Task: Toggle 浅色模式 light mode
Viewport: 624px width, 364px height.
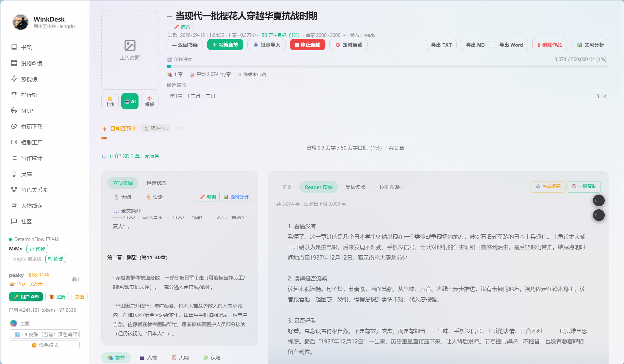Action: 45,345
